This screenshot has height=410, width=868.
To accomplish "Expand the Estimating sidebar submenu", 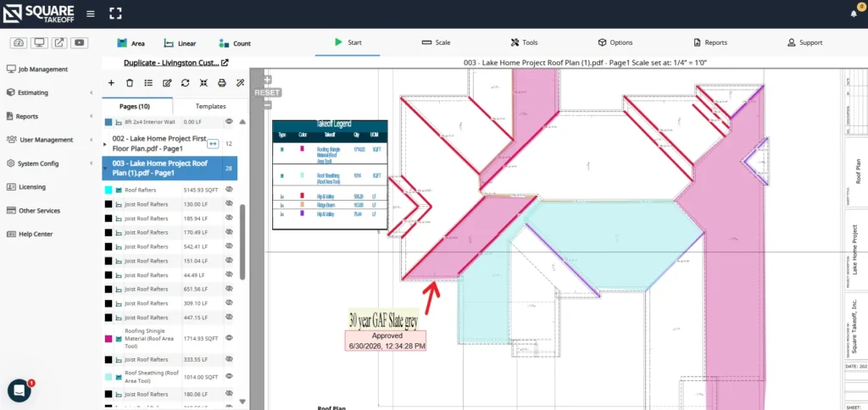I will tap(92, 93).
